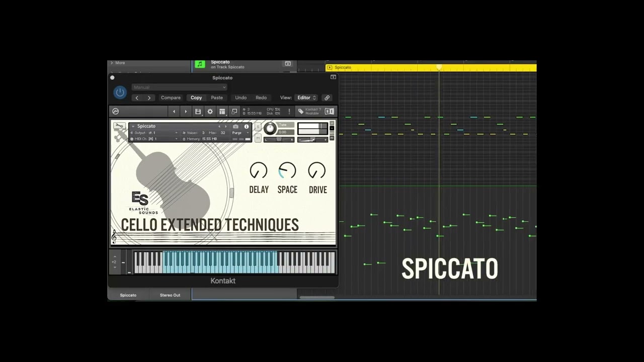Click the plugin window expand icon

point(333,77)
